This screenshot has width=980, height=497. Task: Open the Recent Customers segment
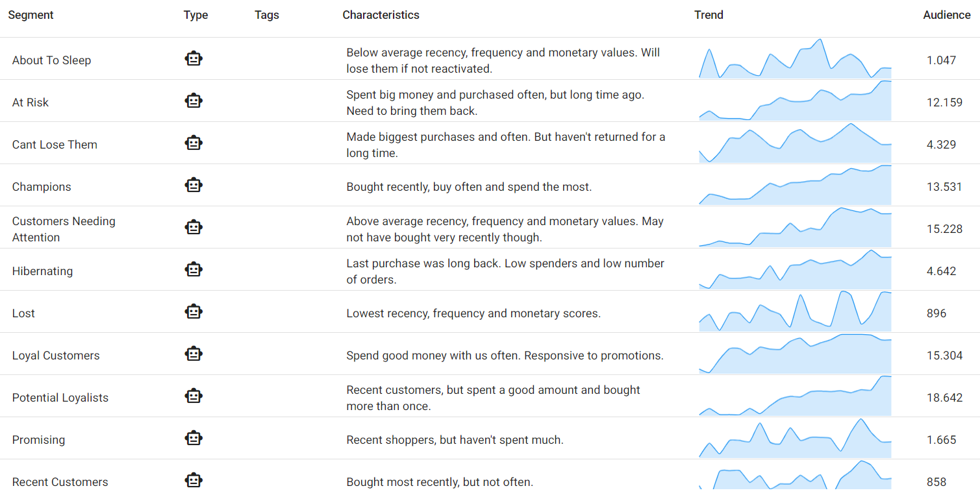[x=60, y=482]
